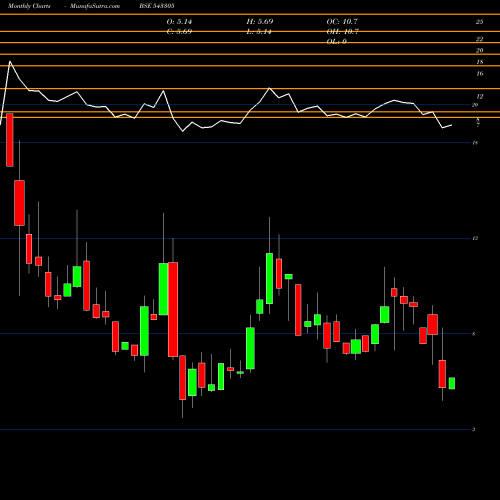Click the 'OC: 10.7' value
The image size is (500, 500).
coord(342,22)
